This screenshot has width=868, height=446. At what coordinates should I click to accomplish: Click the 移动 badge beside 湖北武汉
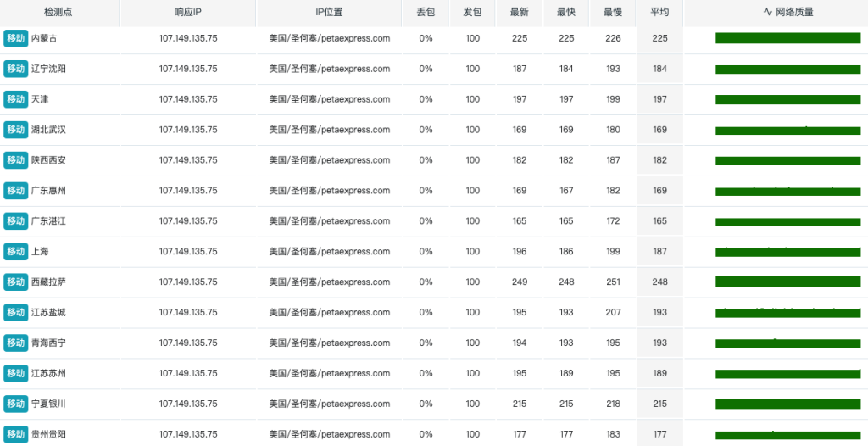point(15,130)
